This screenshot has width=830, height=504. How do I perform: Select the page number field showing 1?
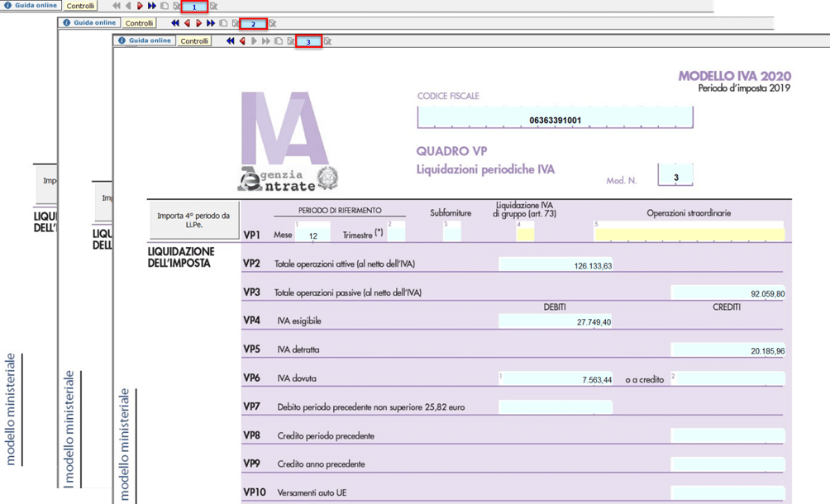click(194, 7)
